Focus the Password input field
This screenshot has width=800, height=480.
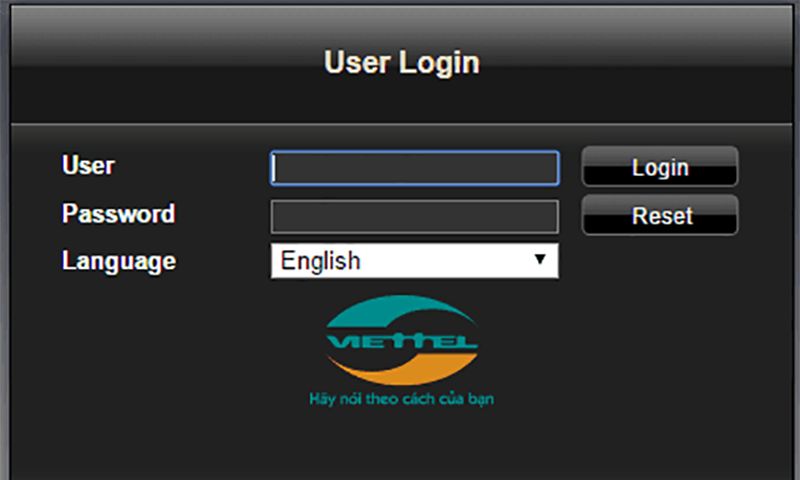point(414,216)
